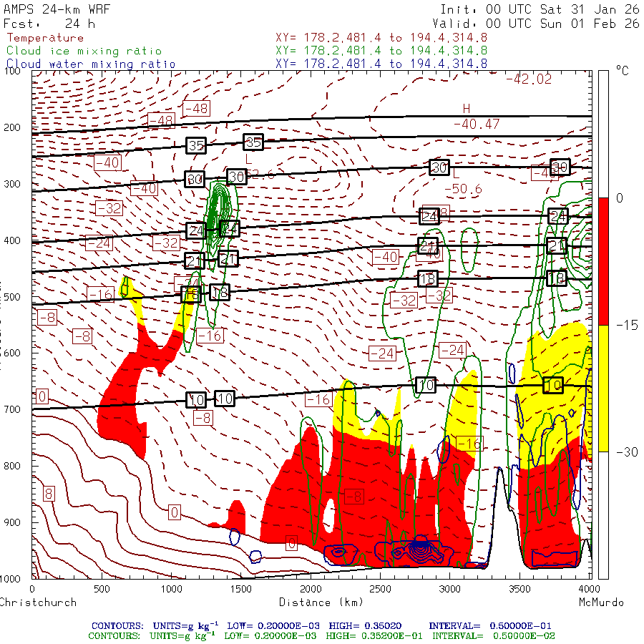Viewport: 644px width, 644px height.
Task: Click the red segment of the temperature colorbar
Action: pyautogui.click(x=602, y=261)
